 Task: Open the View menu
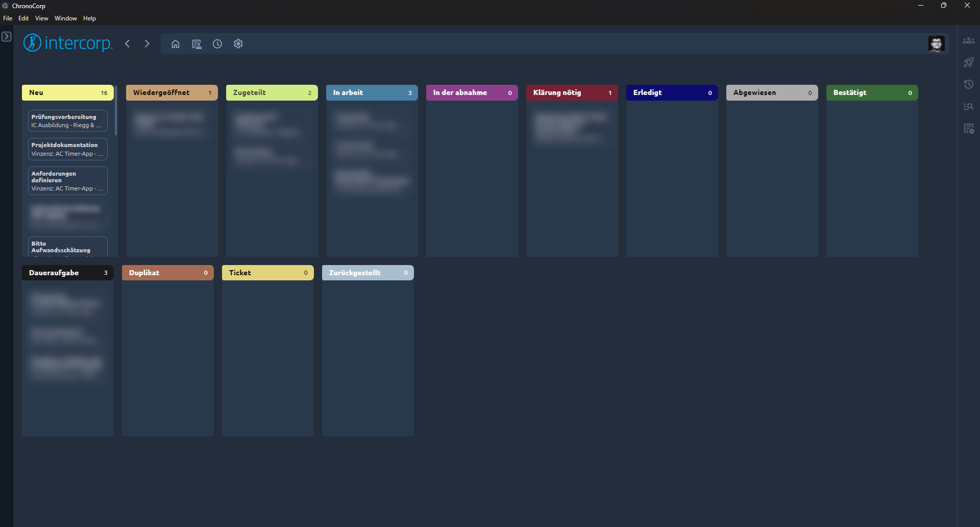click(41, 18)
